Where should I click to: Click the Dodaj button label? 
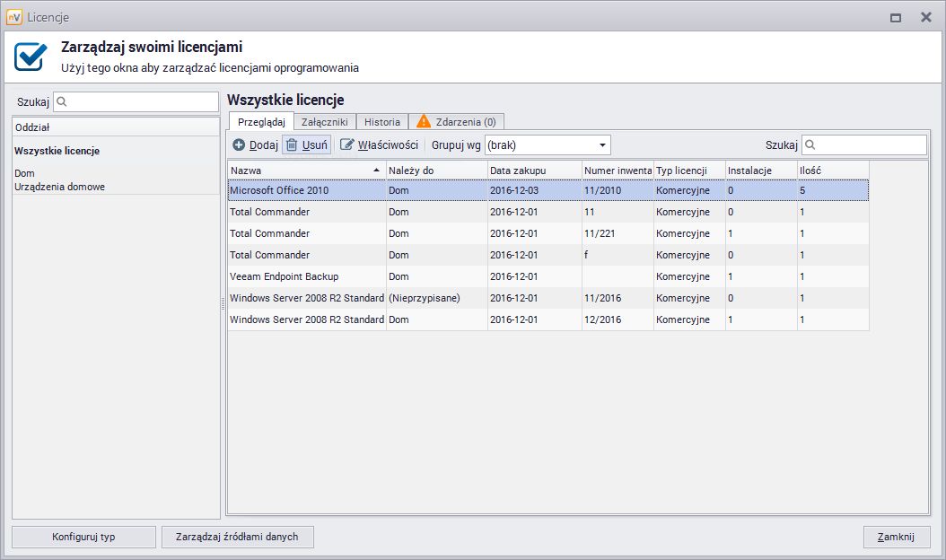point(264,144)
